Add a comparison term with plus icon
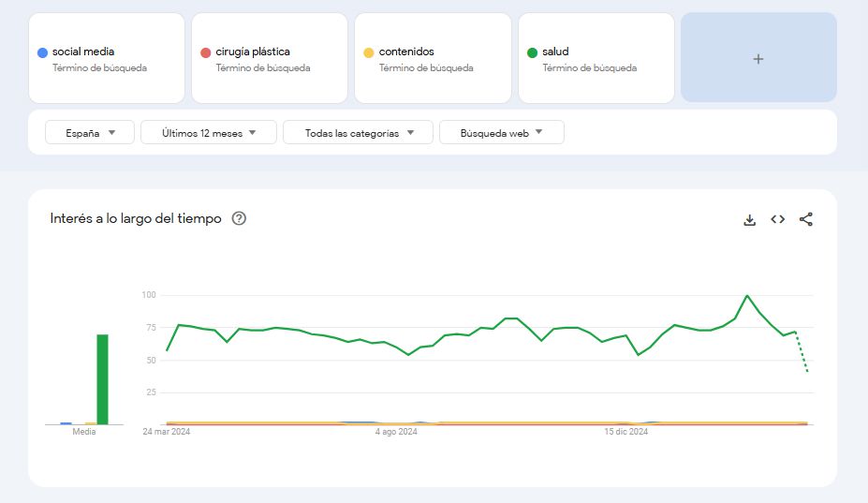 (x=758, y=58)
